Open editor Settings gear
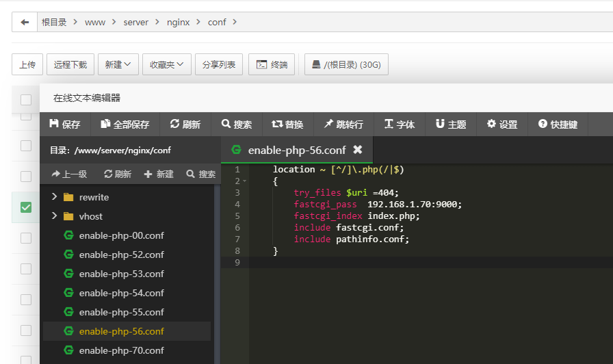The height and width of the screenshot is (364, 613). pyautogui.click(x=502, y=125)
